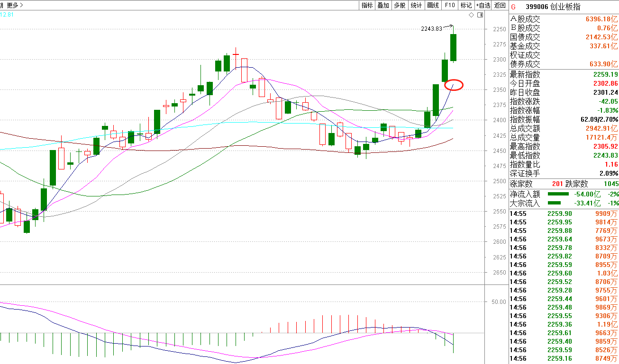
Task: Click the 统计 statistics button
Action: coord(416,5)
